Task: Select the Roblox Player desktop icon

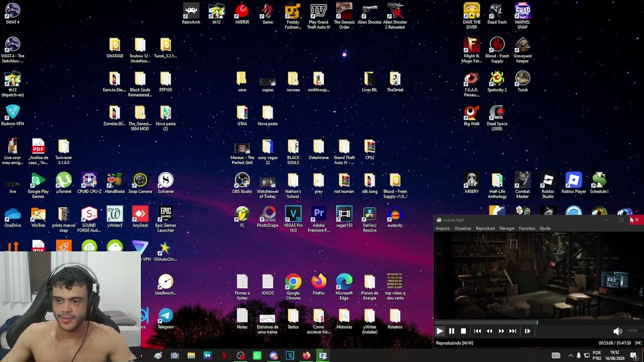Action: (x=574, y=184)
